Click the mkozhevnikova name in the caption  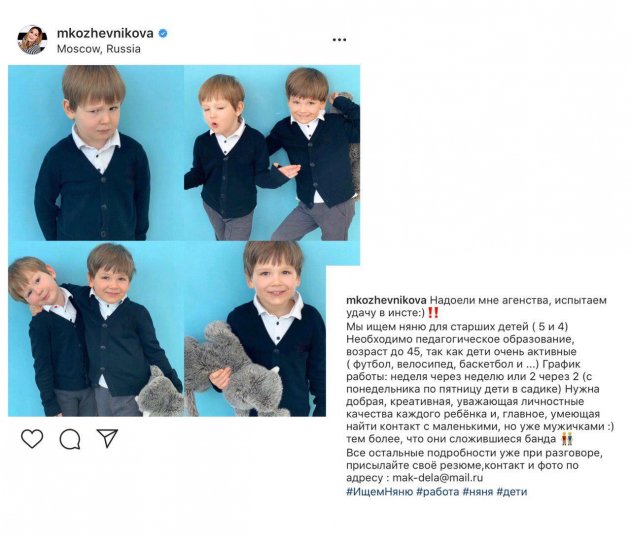pos(386,300)
